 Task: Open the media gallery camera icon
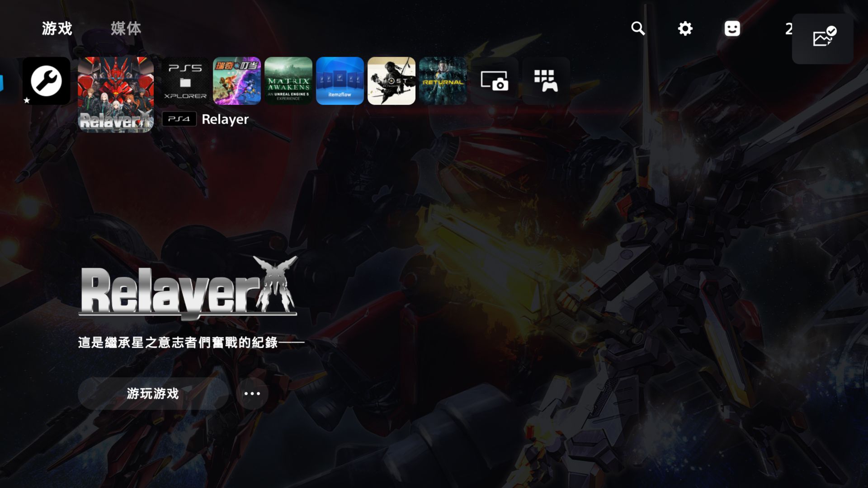click(x=495, y=81)
